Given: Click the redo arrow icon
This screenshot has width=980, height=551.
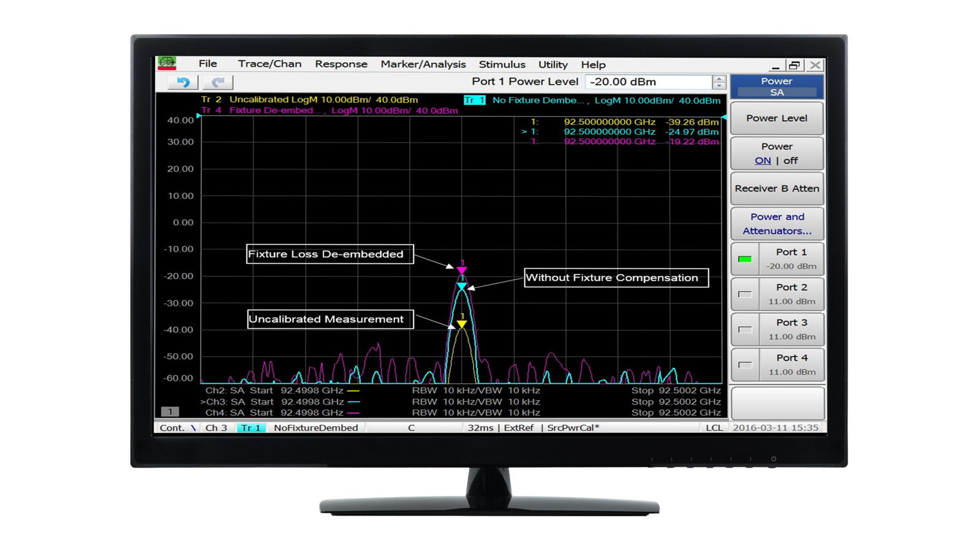Looking at the screenshot, I should (x=217, y=82).
